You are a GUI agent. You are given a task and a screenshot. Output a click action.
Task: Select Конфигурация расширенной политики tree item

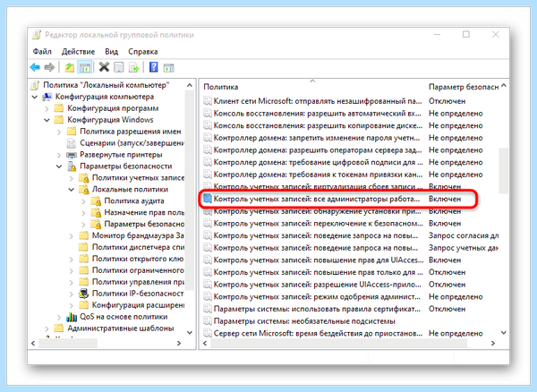(138, 305)
